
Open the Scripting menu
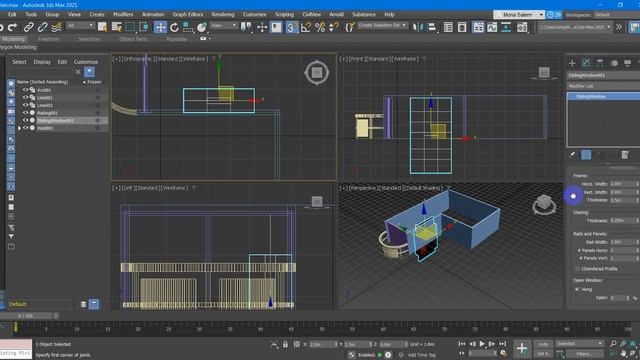click(x=284, y=14)
